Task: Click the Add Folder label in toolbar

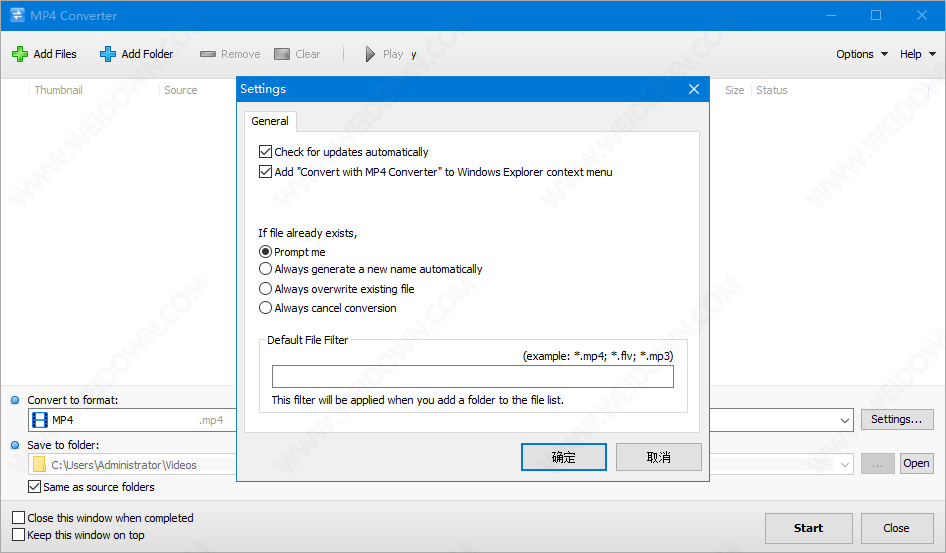Action: 147,54
